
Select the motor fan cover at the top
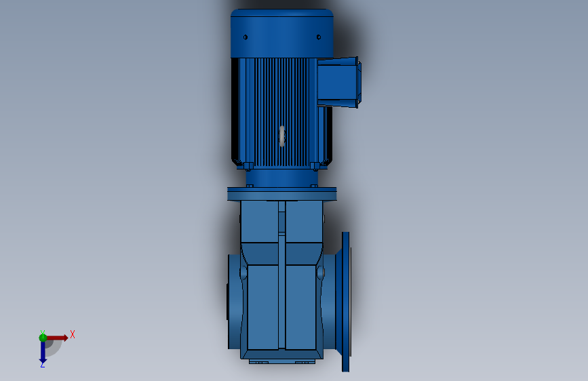[282, 33]
